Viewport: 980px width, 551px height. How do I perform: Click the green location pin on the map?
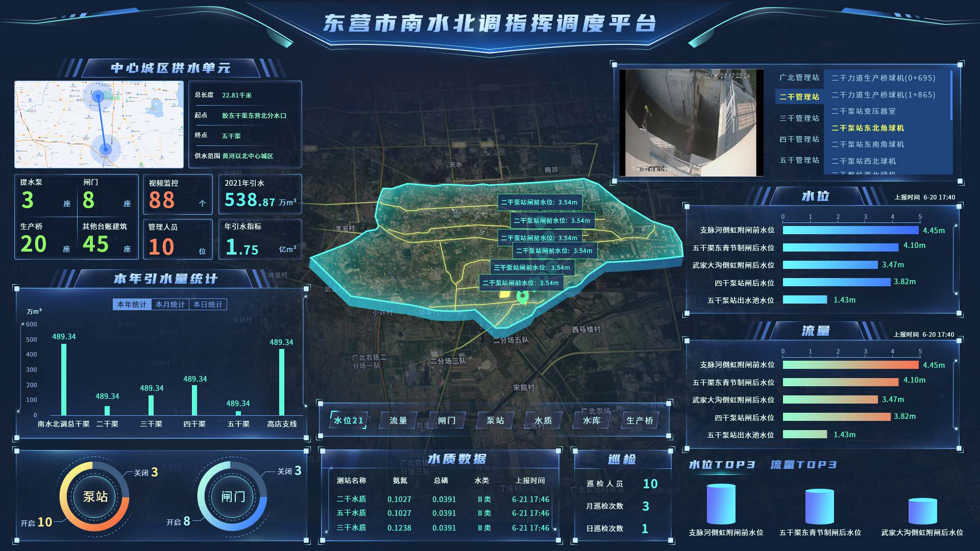522,296
